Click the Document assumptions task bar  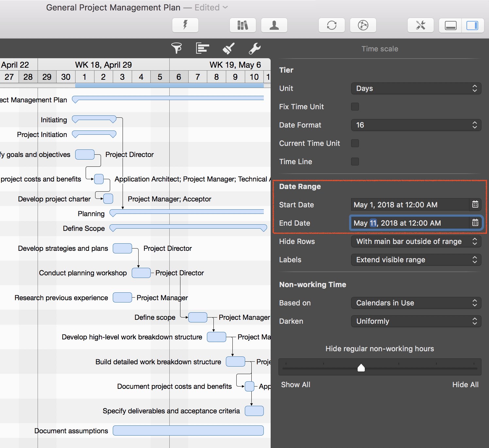pos(188,431)
